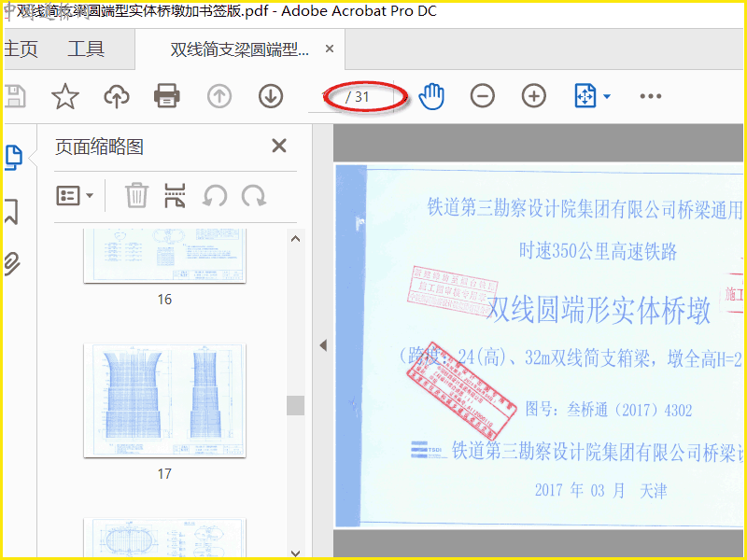Click thumbnail scrollbar down arrow
747x560 pixels.
point(295,553)
